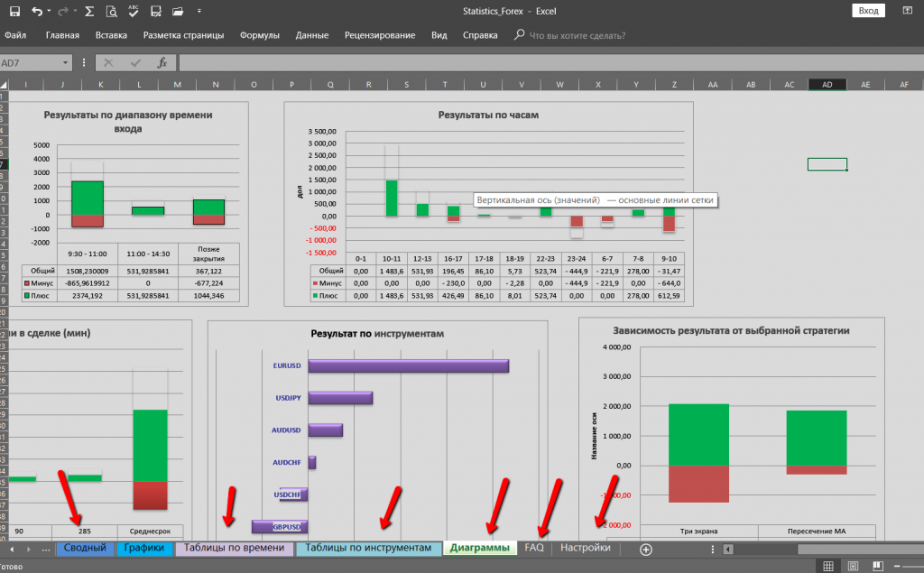Switch to Normal view in status bar
This screenshot has width=924, height=573.
coord(829,566)
